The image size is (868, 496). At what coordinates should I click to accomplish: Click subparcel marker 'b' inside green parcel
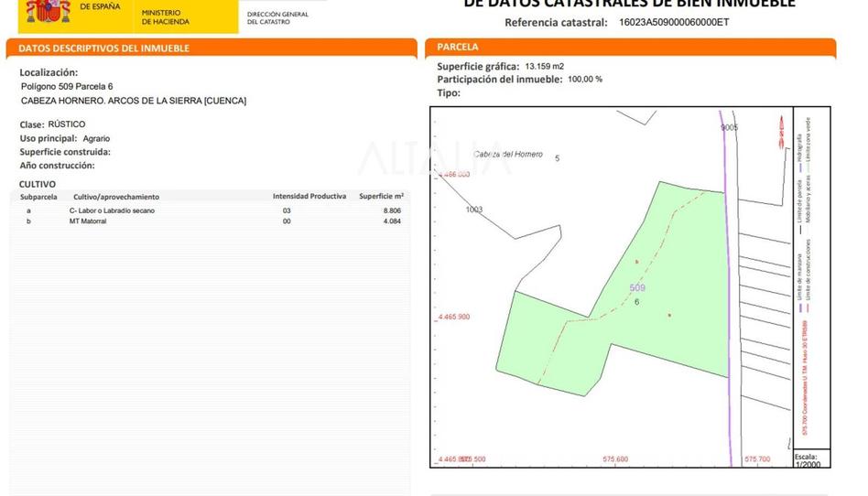tap(636, 262)
